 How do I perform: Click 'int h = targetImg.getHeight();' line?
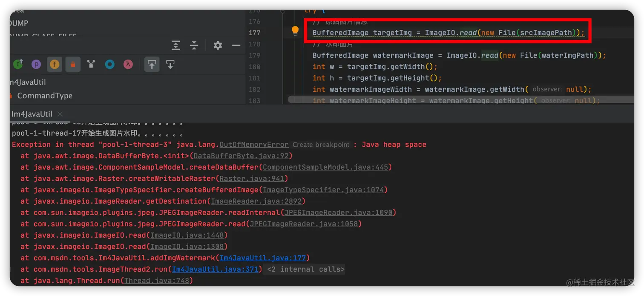(x=377, y=78)
